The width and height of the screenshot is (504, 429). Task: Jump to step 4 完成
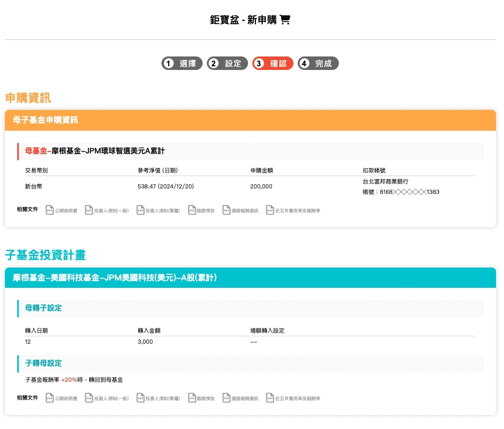click(x=318, y=63)
